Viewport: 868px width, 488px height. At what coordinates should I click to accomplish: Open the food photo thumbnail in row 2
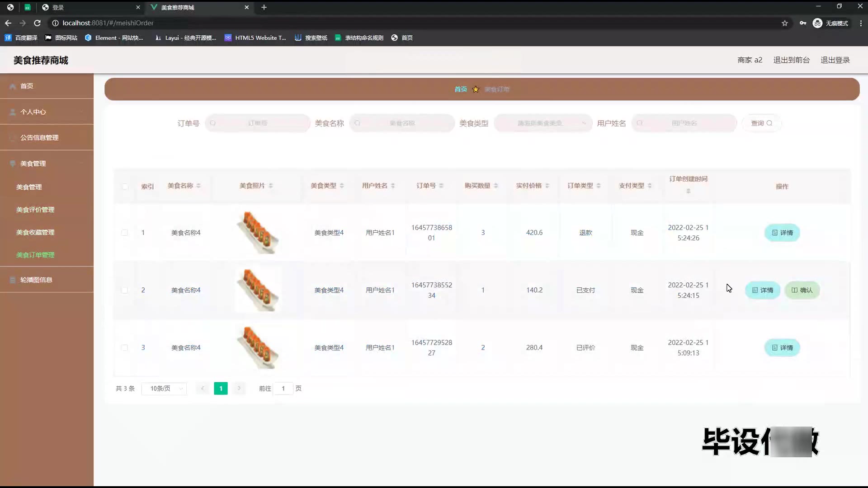258,290
